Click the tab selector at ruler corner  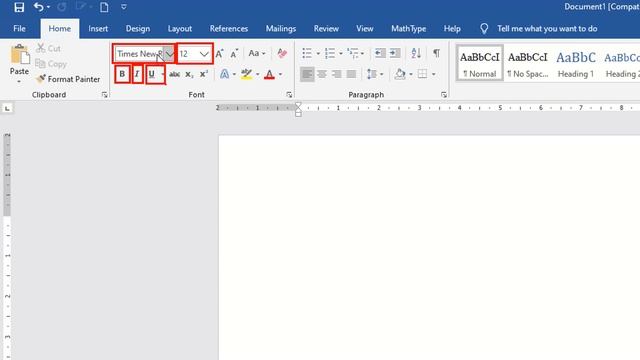click(x=7, y=108)
